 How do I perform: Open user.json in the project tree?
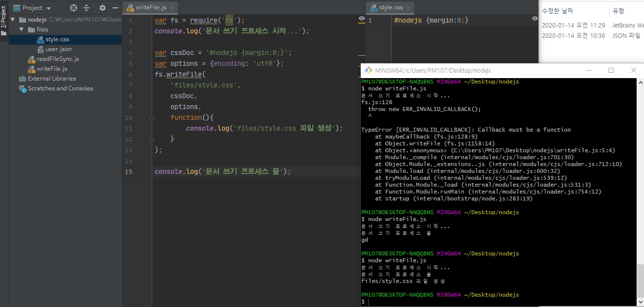pyautogui.click(x=58, y=49)
